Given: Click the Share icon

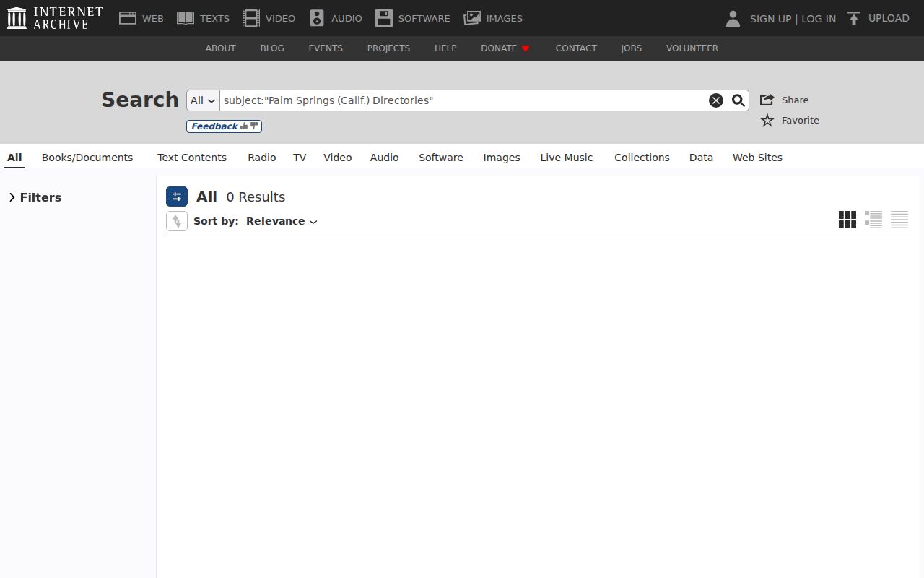Looking at the screenshot, I should click(x=767, y=100).
